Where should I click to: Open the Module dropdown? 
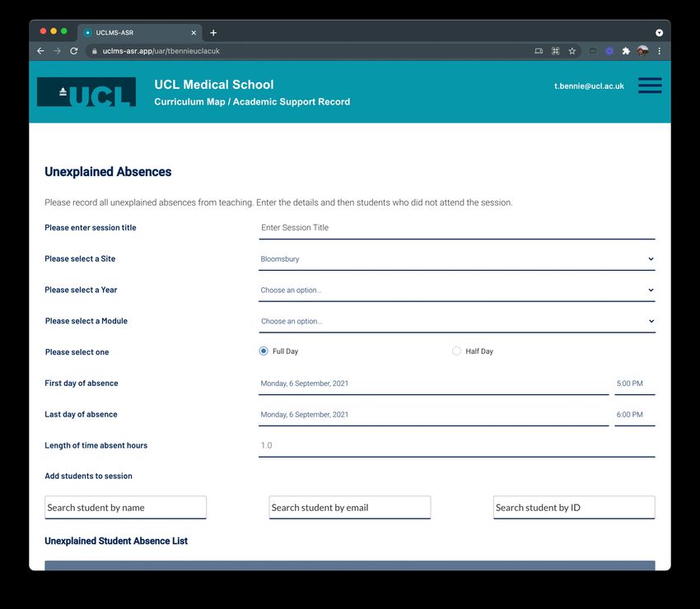[457, 322]
